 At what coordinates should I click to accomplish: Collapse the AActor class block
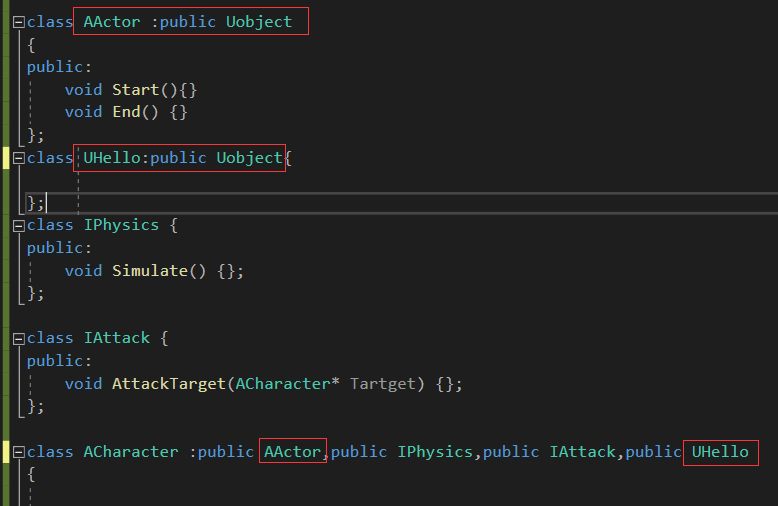tap(19, 22)
